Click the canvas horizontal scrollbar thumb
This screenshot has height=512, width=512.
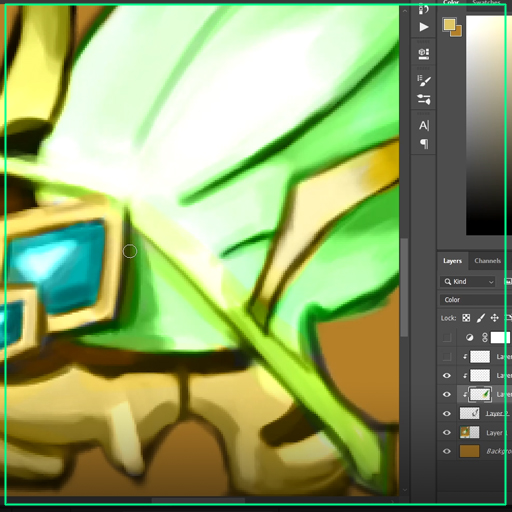pyautogui.click(x=198, y=500)
